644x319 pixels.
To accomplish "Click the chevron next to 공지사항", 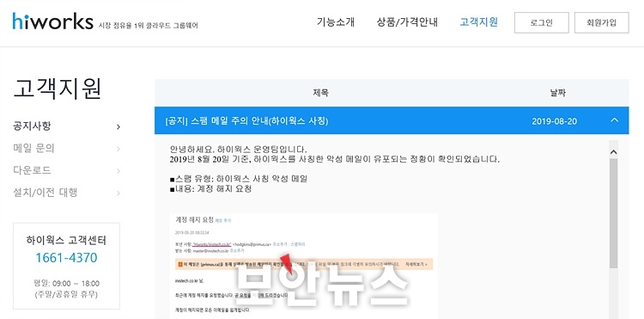I will pos(118,127).
